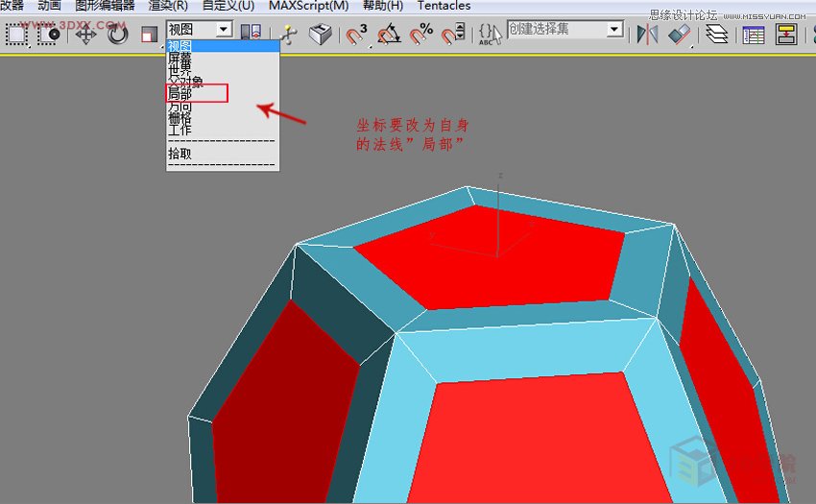The image size is (816, 504).
Task: Select the Rectangular Selection Region tool
Action: click(16, 35)
